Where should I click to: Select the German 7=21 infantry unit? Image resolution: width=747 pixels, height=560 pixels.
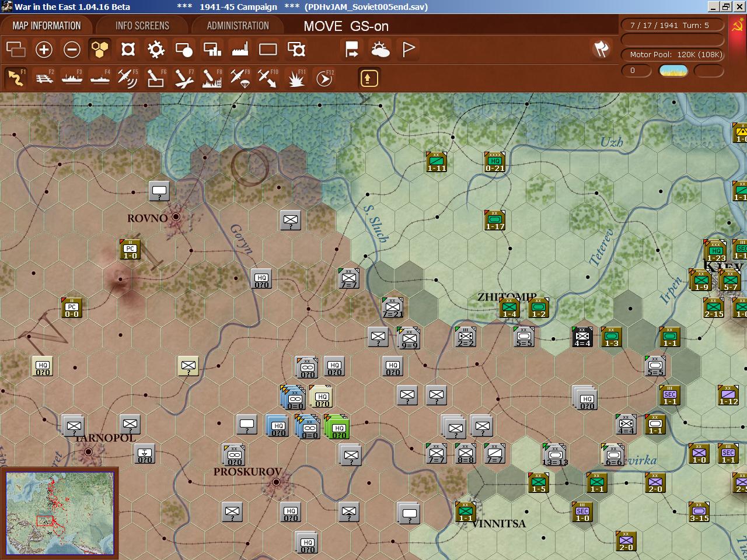[393, 307]
